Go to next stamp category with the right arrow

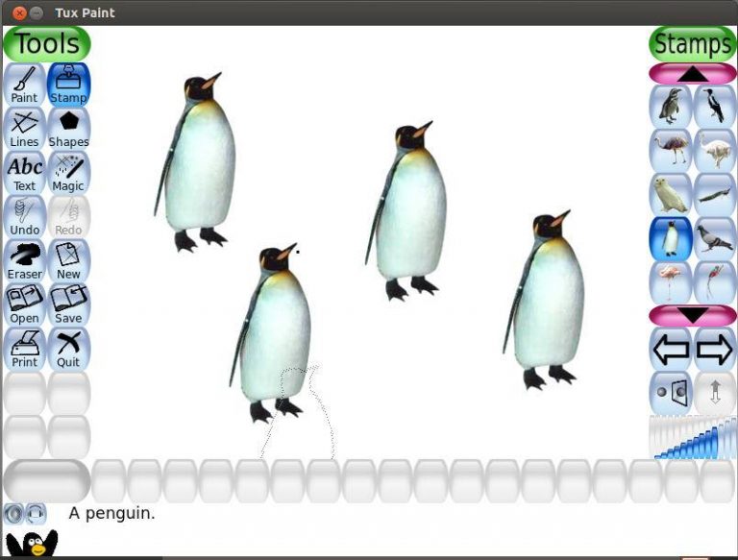(x=715, y=350)
